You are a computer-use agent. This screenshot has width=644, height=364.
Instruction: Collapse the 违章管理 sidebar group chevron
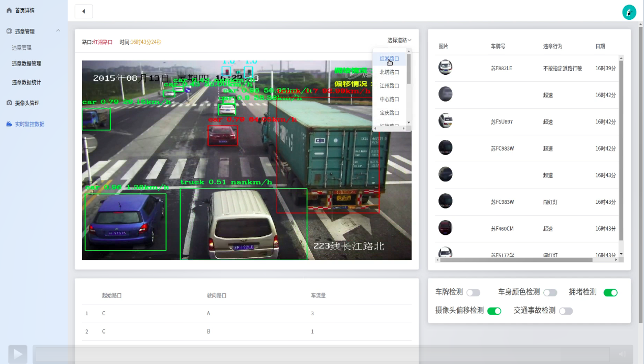pos(58,31)
